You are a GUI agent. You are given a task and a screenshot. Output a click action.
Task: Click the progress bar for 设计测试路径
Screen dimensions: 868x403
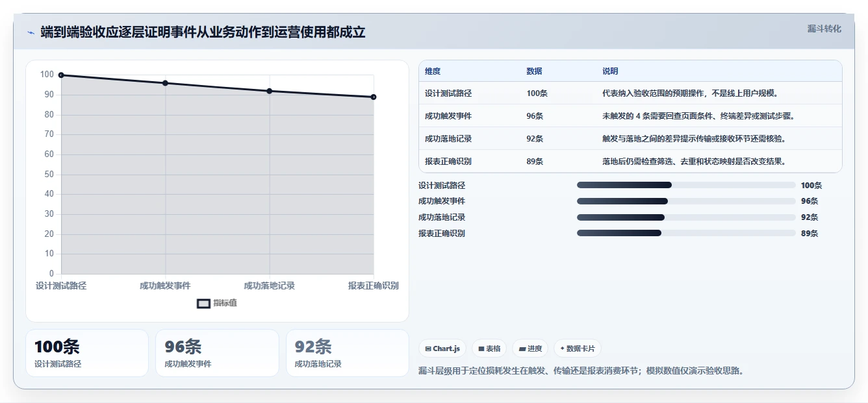[686, 185]
